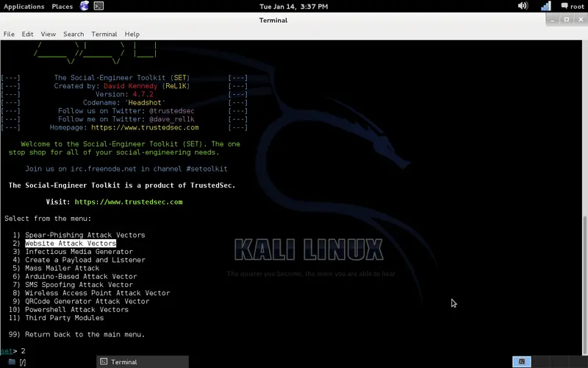Screen dimensions: 588x368
Task: Click the Infectious Media Generator line
Action: [x=79, y=252]
